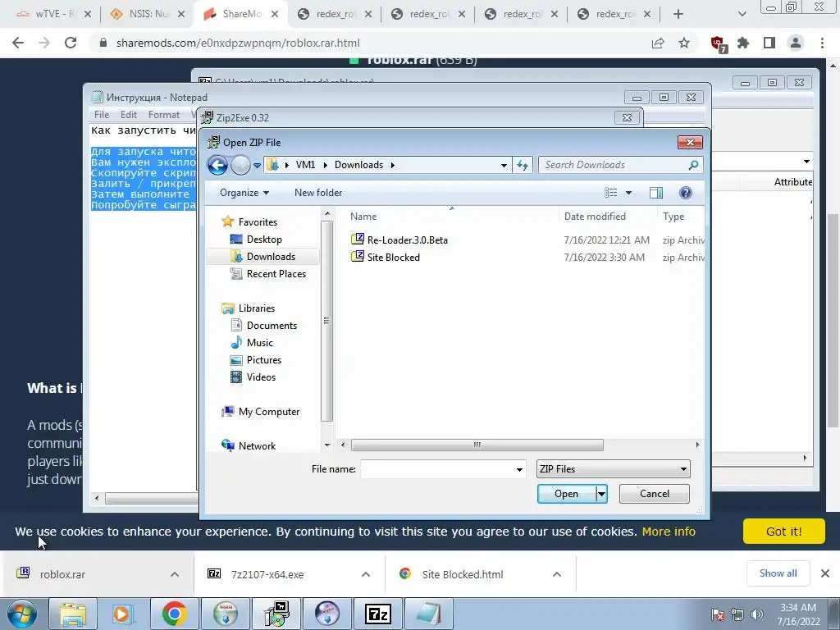
Task: Open the More info cookie link
Action: tap(669, 532)
